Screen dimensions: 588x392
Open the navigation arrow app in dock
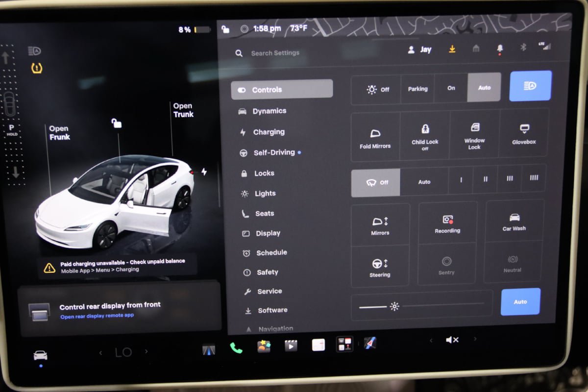[x=370, y=343]
